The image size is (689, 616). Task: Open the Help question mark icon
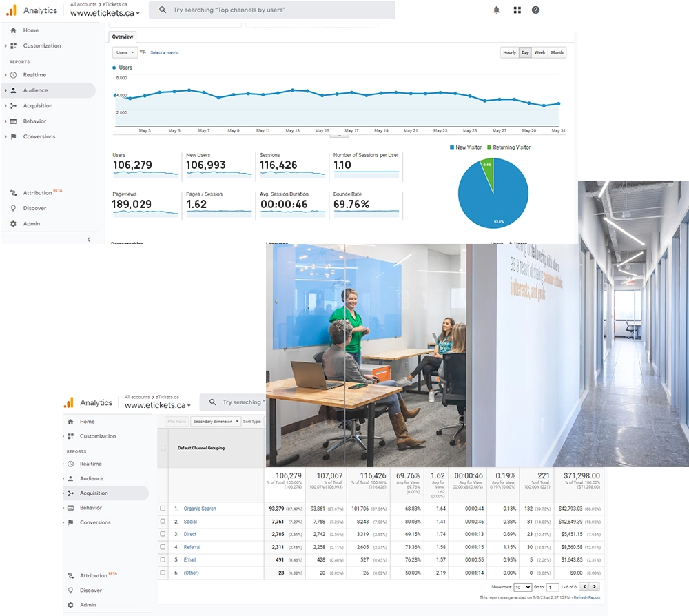click(535, 10)
